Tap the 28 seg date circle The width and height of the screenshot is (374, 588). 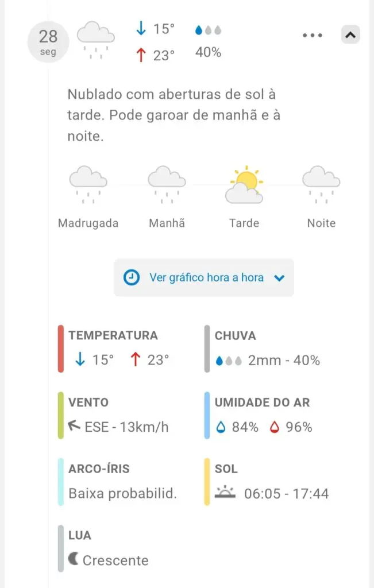[48, 42]
